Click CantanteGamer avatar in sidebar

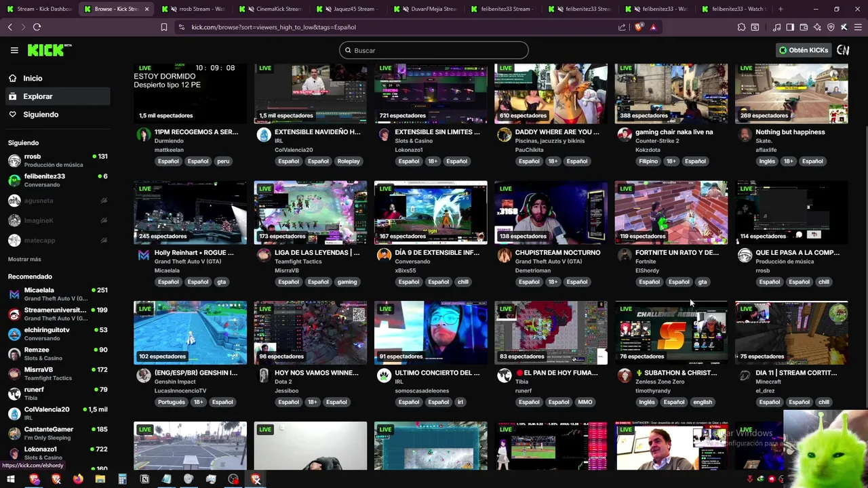click(14, 434)
